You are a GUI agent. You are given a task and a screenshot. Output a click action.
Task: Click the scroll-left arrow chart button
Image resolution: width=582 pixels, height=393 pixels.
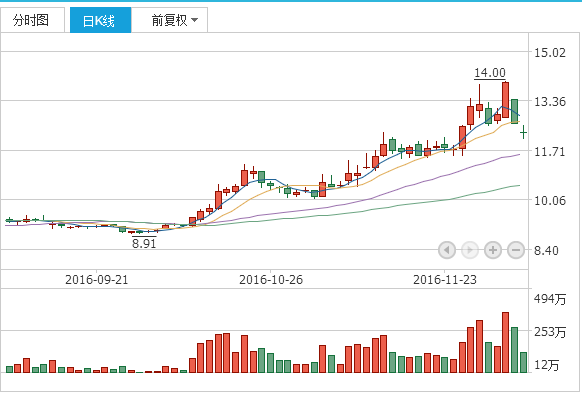447,250
